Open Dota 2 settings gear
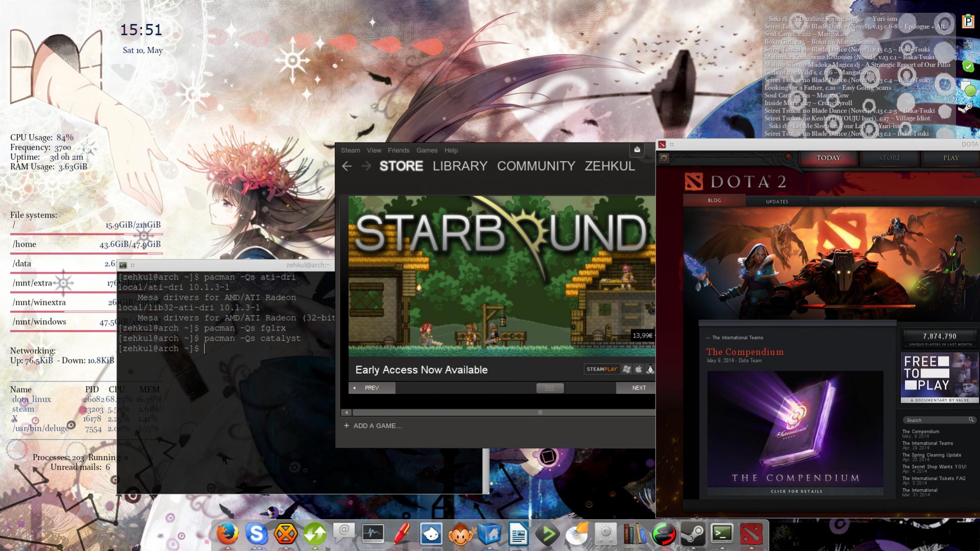 click(x=664, y=158)
